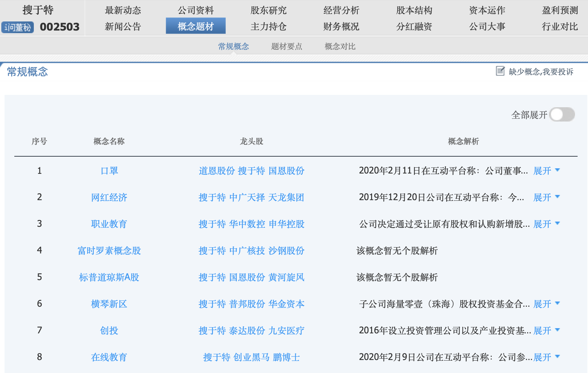Open the 股本结构 menu
Viewport: 588px width, 373px height.
[x=414, y=10]
